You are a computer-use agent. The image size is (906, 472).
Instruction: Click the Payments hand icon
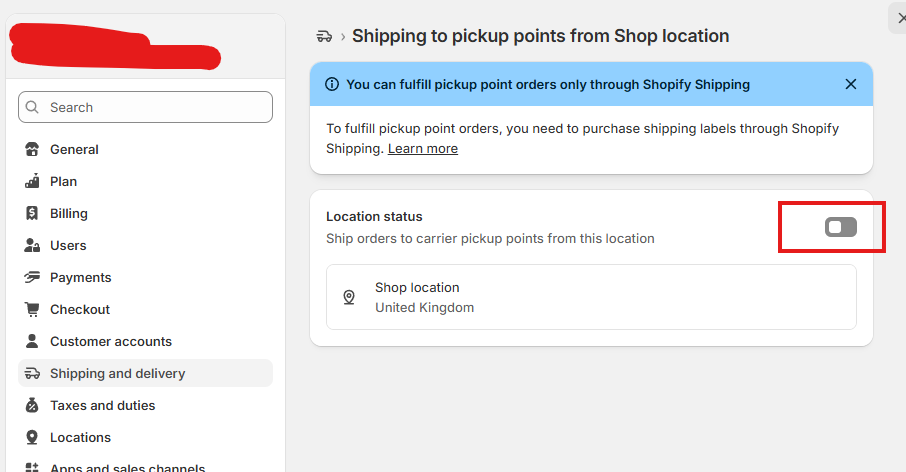32,277
